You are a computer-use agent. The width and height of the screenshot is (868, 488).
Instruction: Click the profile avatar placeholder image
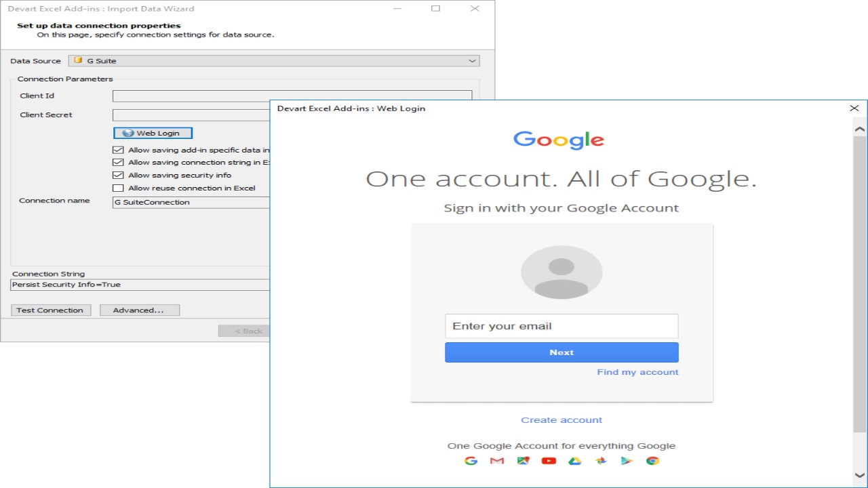pos(561,272)
